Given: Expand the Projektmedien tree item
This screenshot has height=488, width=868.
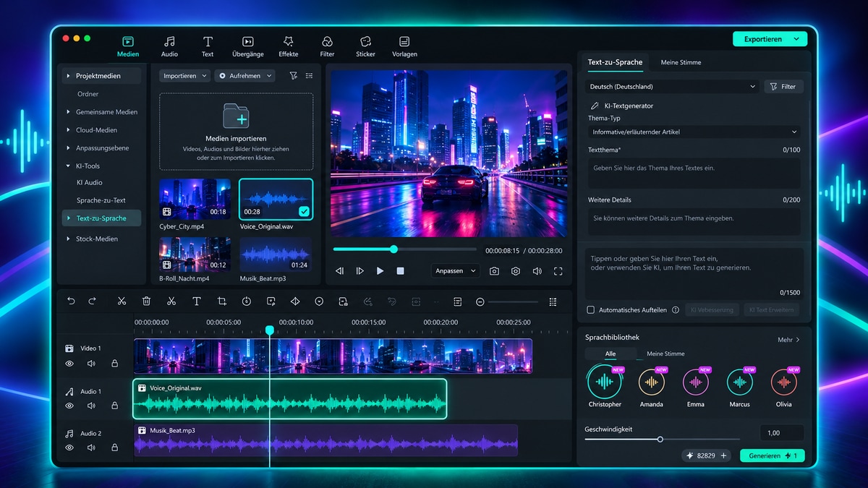Looking at the screenshot, I should pyautogui.click(x=69, y=76).
